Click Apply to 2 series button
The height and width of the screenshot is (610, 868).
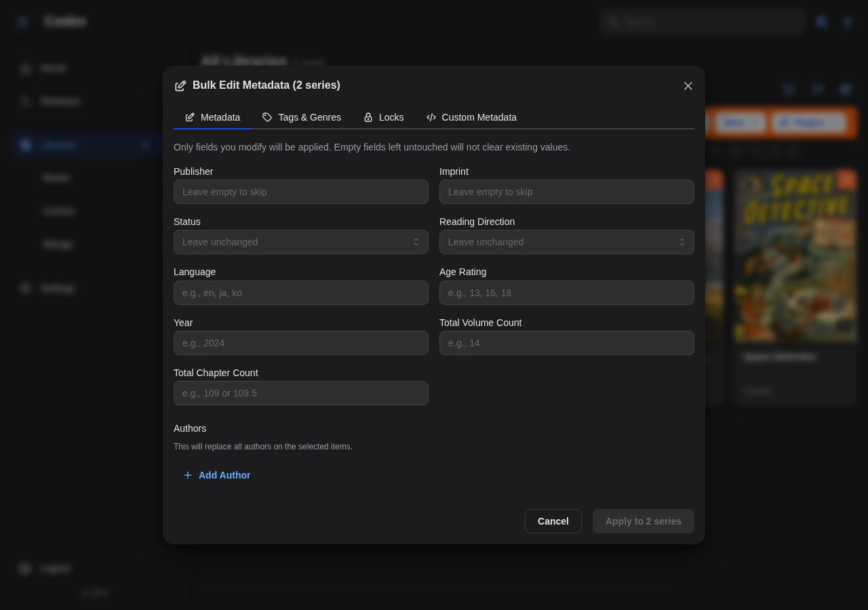pos(644,521)
